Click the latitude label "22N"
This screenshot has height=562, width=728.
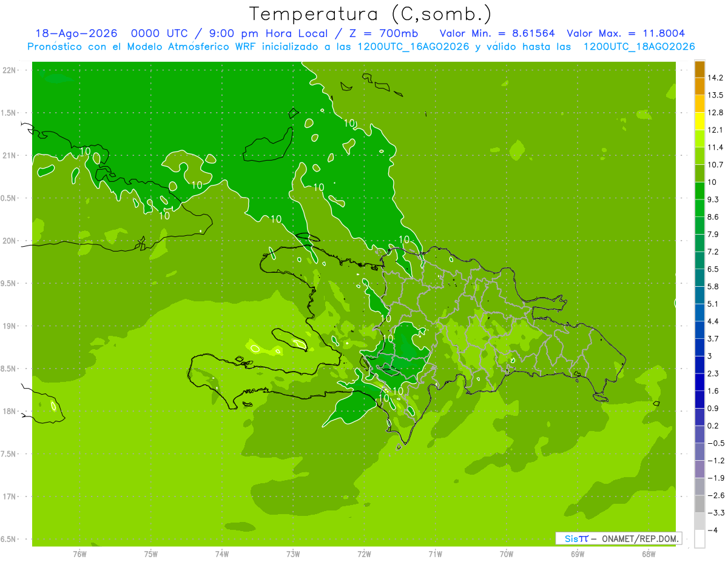10,70
